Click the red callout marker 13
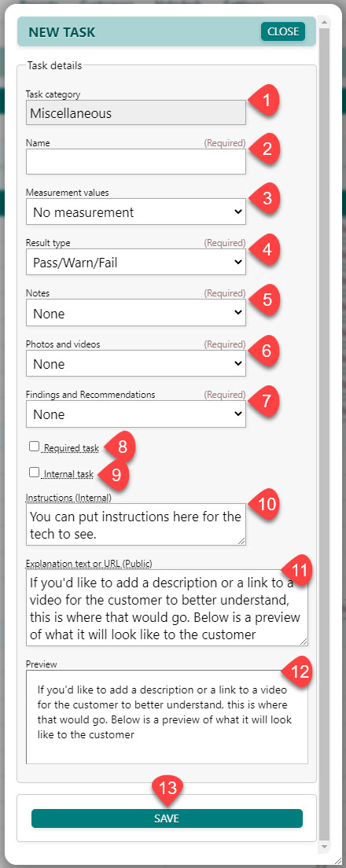This screenshot has height=868, width=346. [x=167, y=793]
